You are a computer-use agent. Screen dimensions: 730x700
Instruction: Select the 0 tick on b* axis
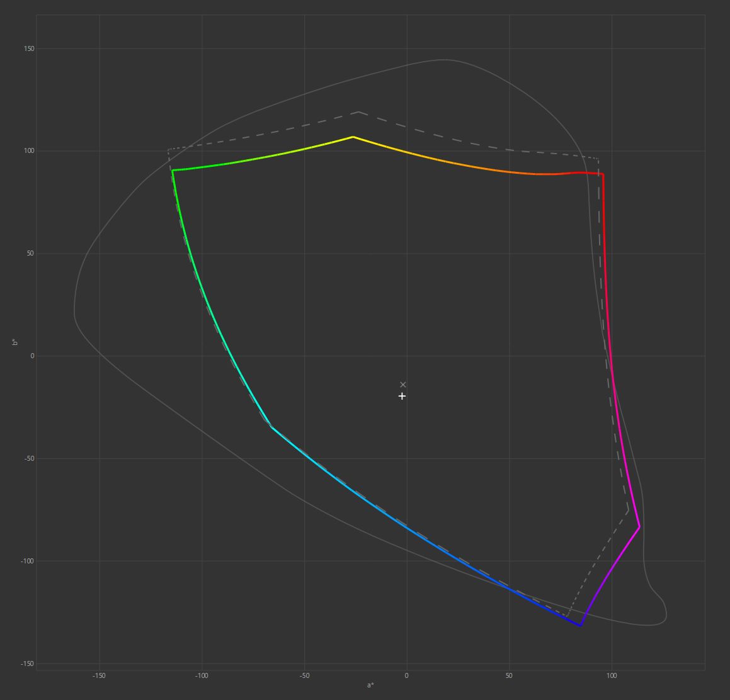pos(33,356)
